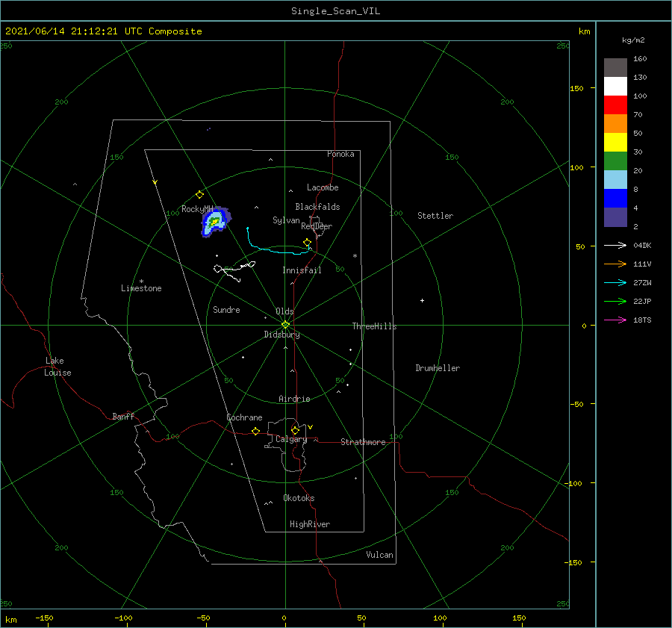Click the Lacombe town label
This screenshot has width=672, height=628.
coord(323,187)
